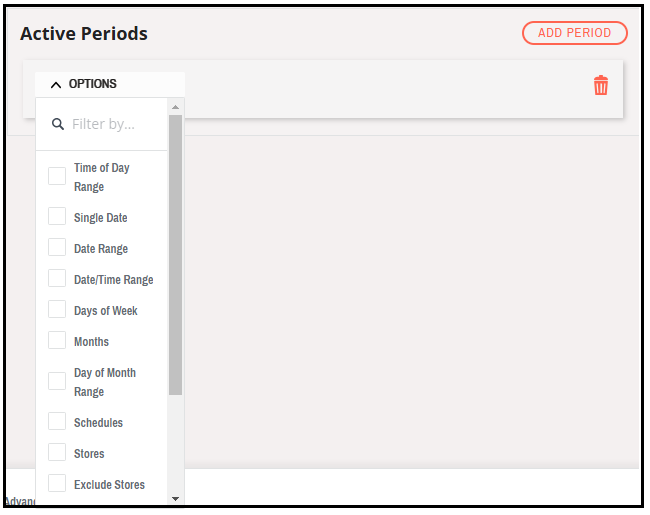Viewport: 650px width, 515px height.
Task: Type in the Filter by field
Action: coord(110,125)
